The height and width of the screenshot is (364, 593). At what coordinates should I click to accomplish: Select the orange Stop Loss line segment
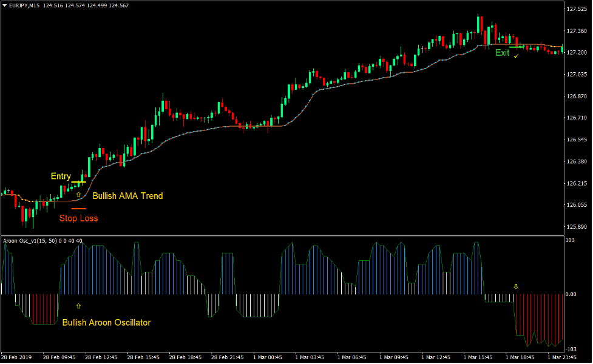78,207
